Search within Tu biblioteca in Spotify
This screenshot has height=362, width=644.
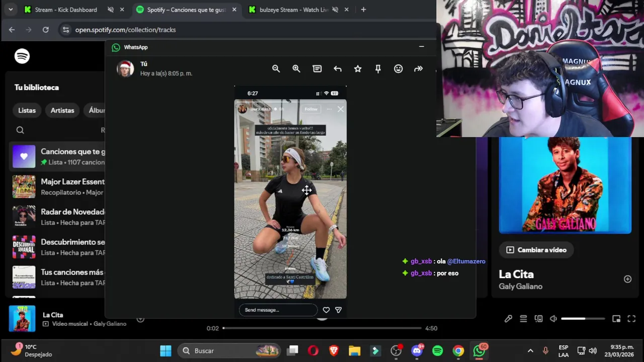20,130
